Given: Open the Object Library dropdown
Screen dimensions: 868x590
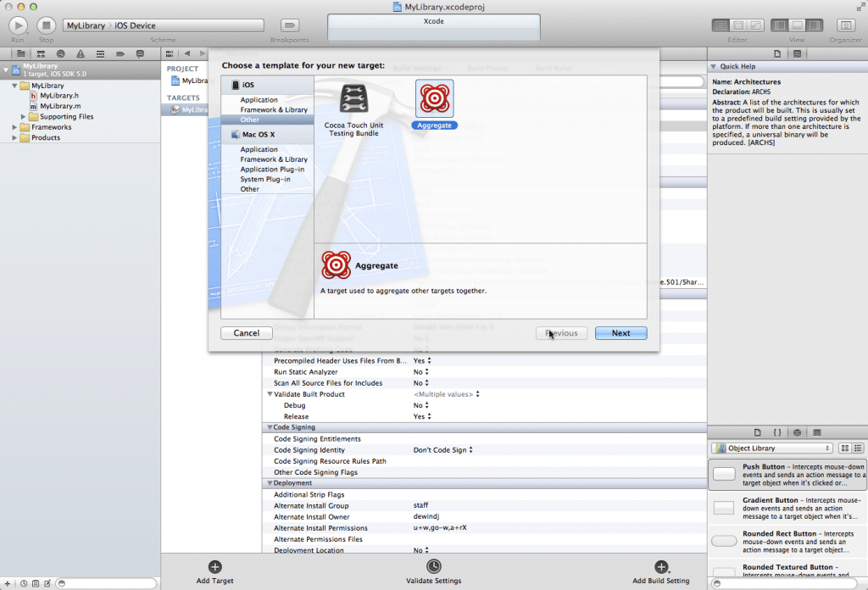Looking at the screenshot, I should [772, 448].
